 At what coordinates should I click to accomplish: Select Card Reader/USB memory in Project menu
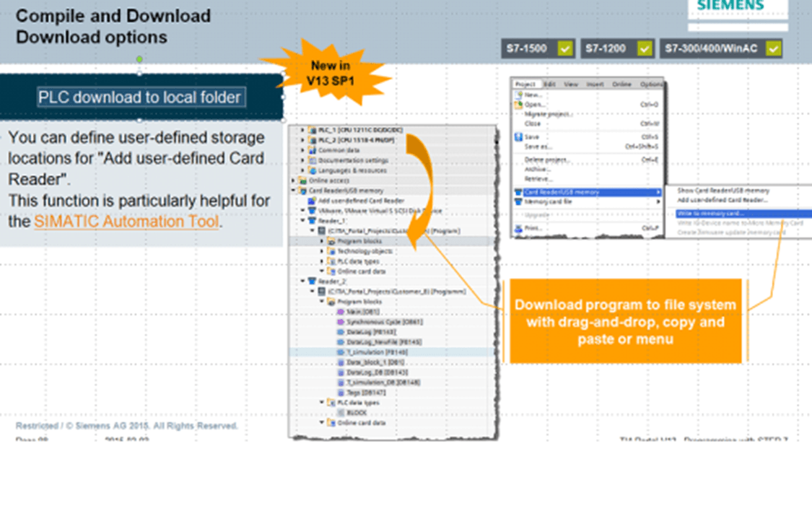pos(588,192)
